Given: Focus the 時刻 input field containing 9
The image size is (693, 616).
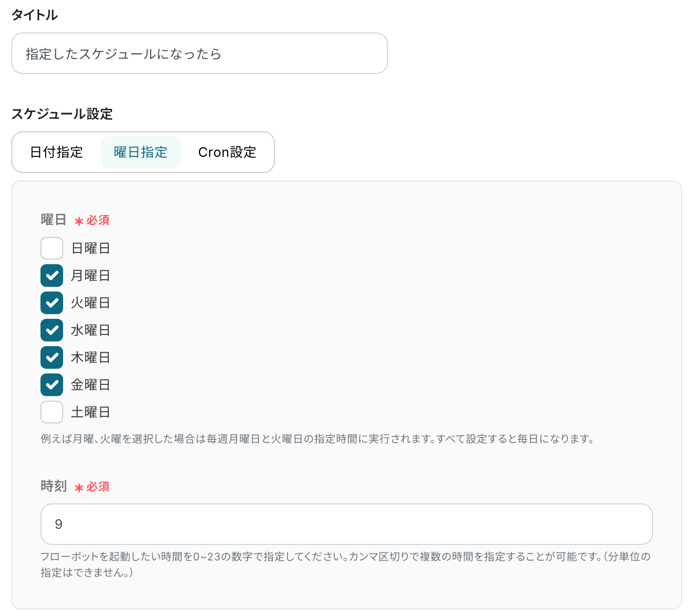Looking at the screenshot, I should coord(346,524).
